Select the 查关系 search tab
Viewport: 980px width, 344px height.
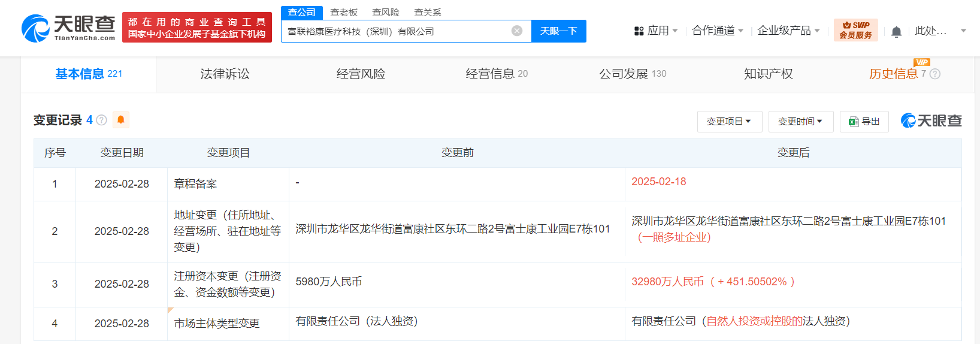coord(428,13)
